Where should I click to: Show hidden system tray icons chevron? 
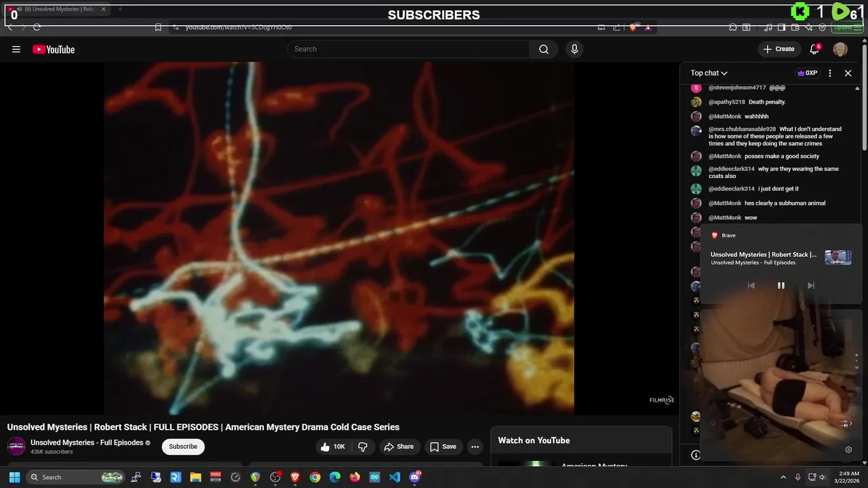click(x=783, y=477)
